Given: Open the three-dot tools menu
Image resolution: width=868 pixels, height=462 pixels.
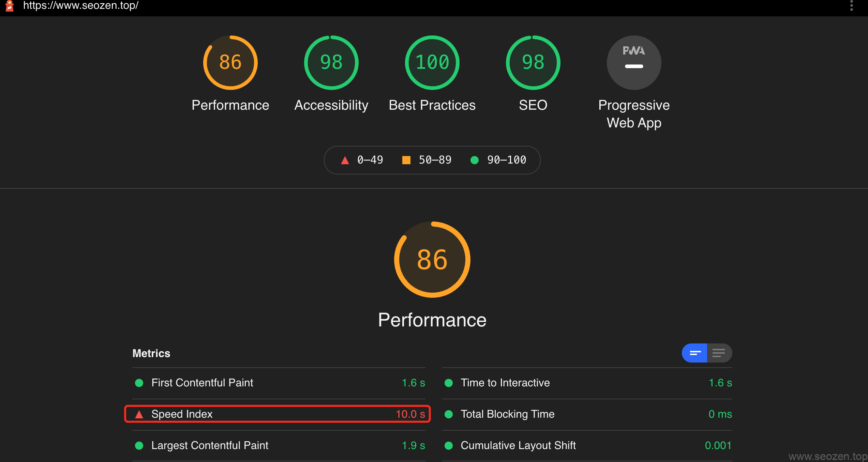Looking at the screenshot, I should click(x=851, y=6).
